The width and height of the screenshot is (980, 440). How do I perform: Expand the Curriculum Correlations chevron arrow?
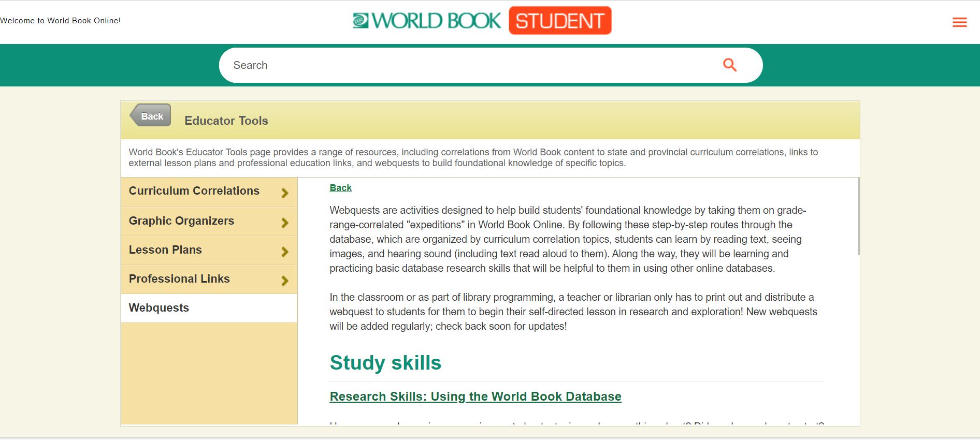284,193
